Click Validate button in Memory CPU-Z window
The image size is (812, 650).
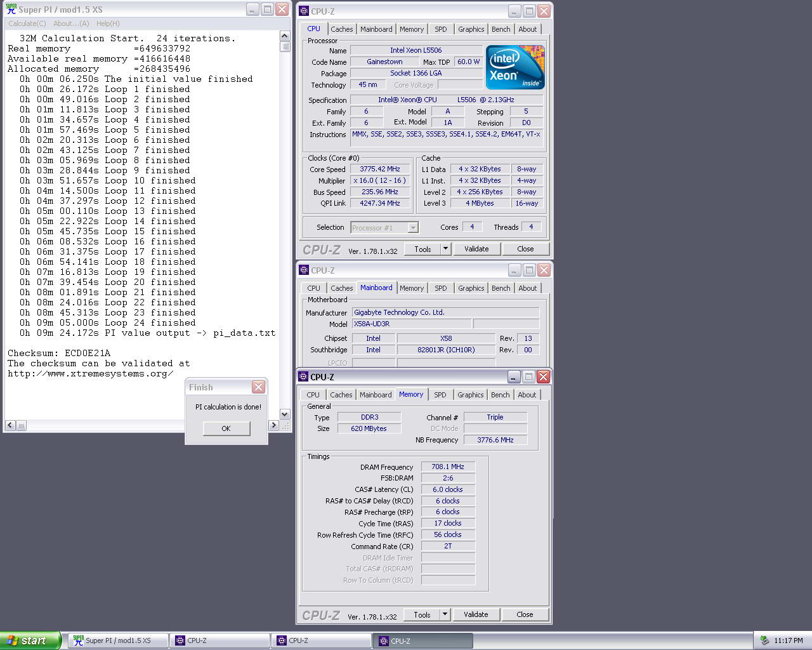tap(476, 614)
